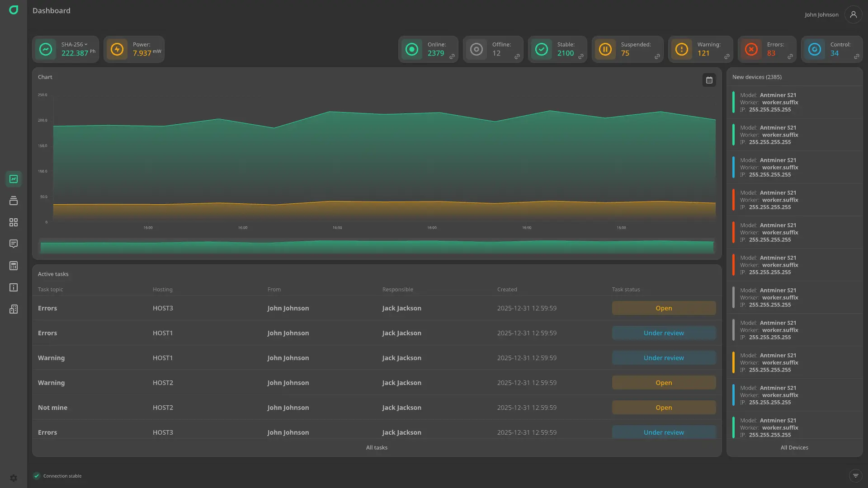
Task: Click the user profile icon next to John Johnson
Action: pyautogui.click(x=854, y=14)
